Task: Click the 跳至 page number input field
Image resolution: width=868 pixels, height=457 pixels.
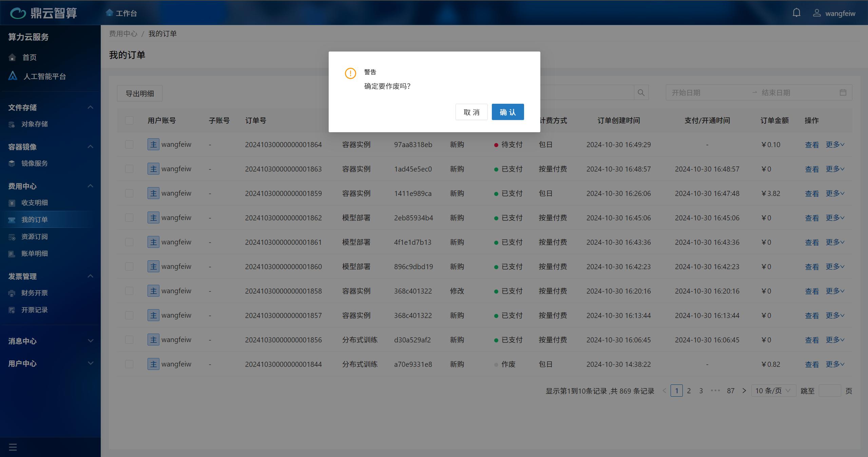Action: pos(829,391)
